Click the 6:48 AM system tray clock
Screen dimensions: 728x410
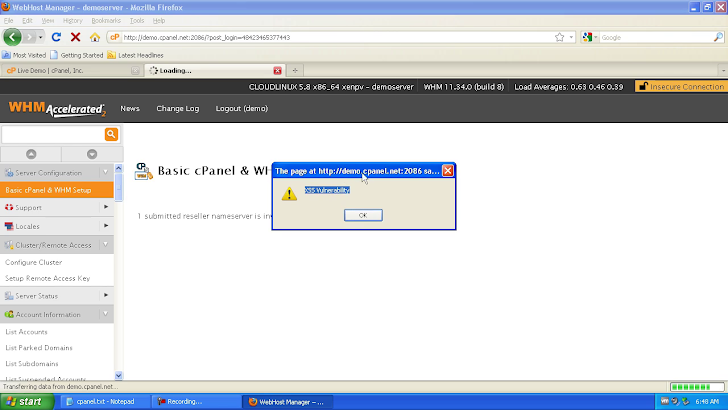tap(707, 402)
